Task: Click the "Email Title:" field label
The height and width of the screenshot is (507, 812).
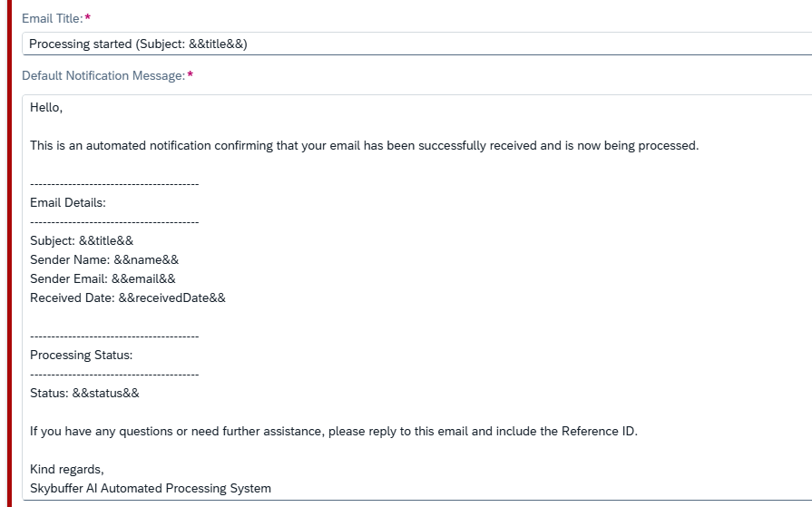Action: tap(53, 18)
